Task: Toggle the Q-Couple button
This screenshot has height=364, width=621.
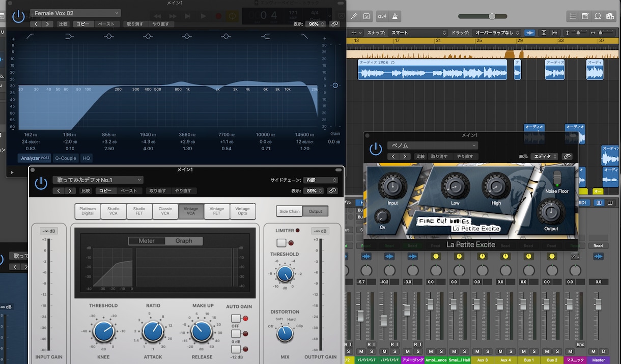Action: (x=66, y=158)
